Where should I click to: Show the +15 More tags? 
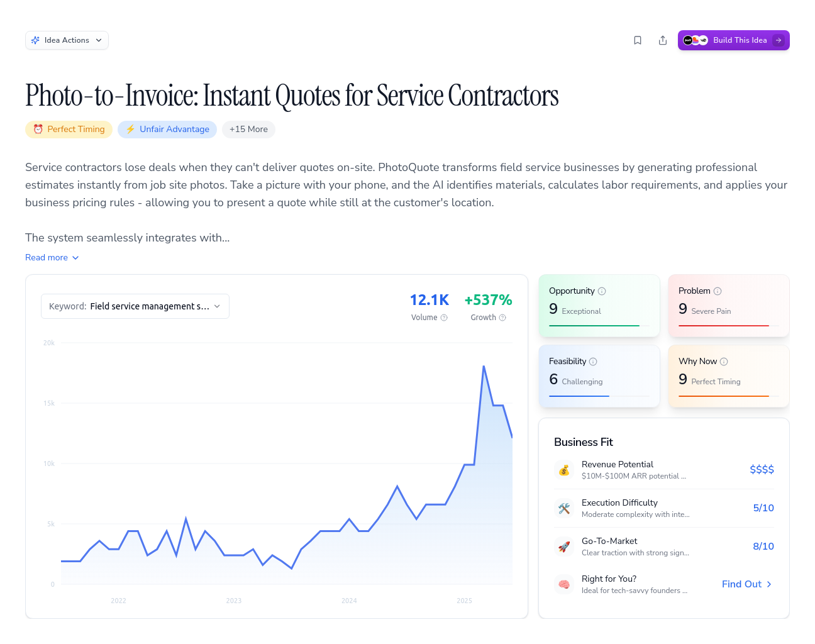pyautogui.click(x=248, y=129)
